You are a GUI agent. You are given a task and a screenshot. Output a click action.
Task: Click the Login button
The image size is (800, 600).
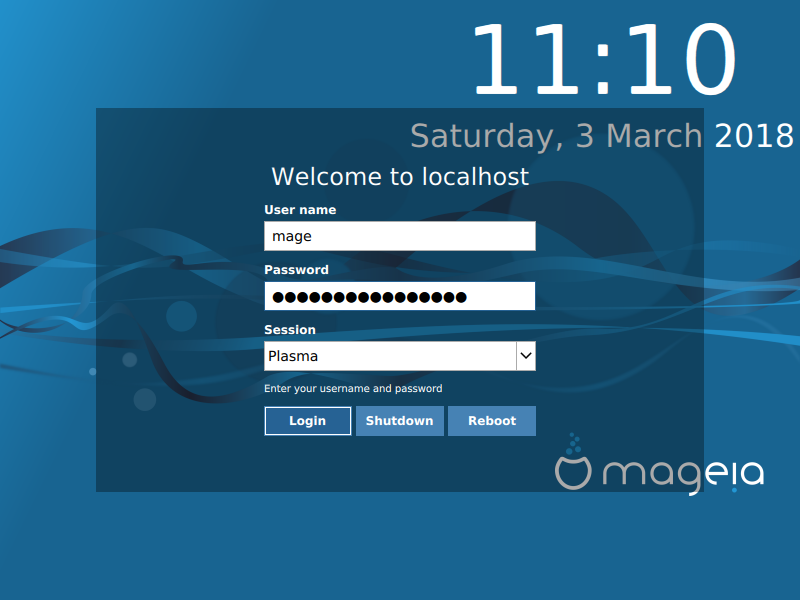click(308, 421)
